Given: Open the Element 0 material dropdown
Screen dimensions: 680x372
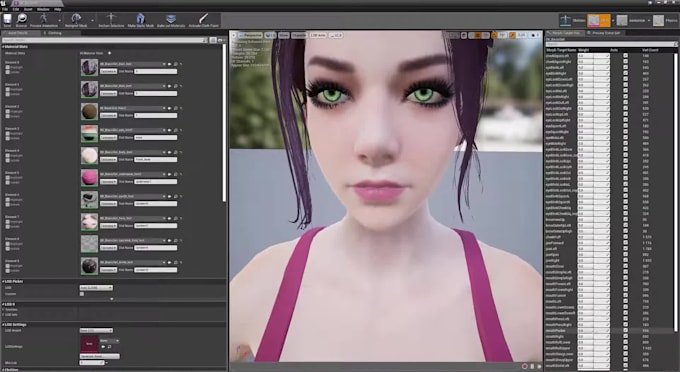Looking at the screenshot, I should tap(133, 64).
